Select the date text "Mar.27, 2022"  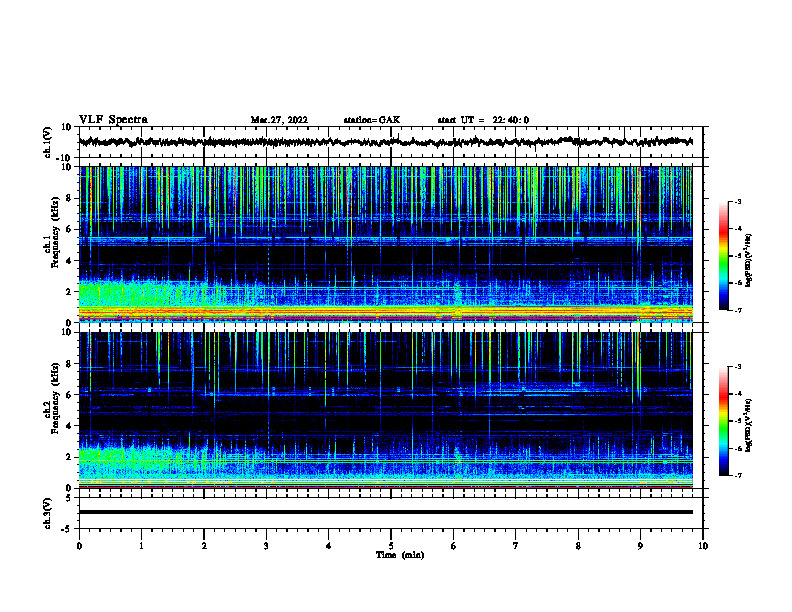279,120
